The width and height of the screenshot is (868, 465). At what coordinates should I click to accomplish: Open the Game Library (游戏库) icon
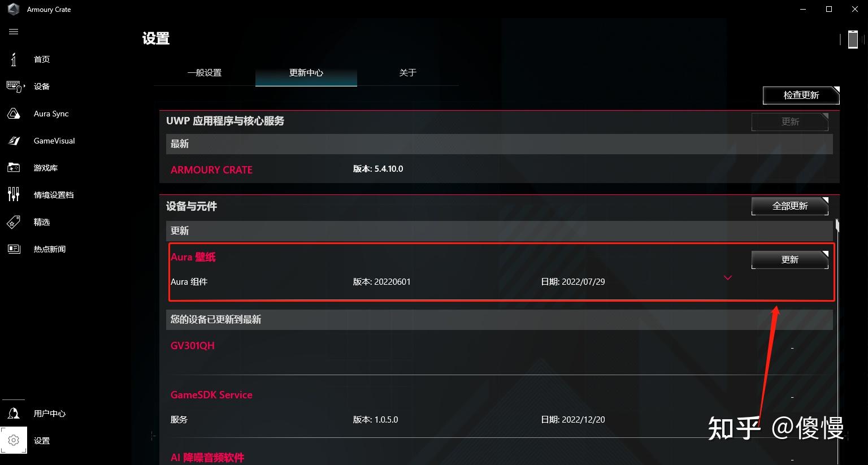[14, 168]
